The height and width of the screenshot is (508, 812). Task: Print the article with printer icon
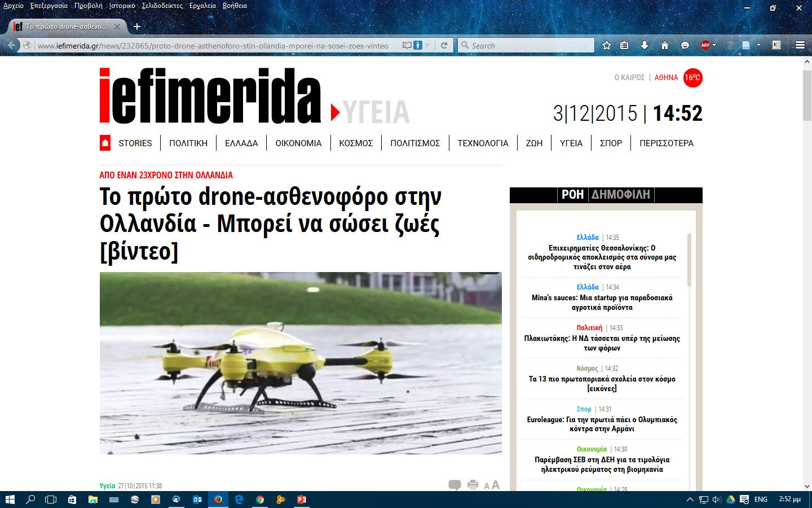point(473,485)
